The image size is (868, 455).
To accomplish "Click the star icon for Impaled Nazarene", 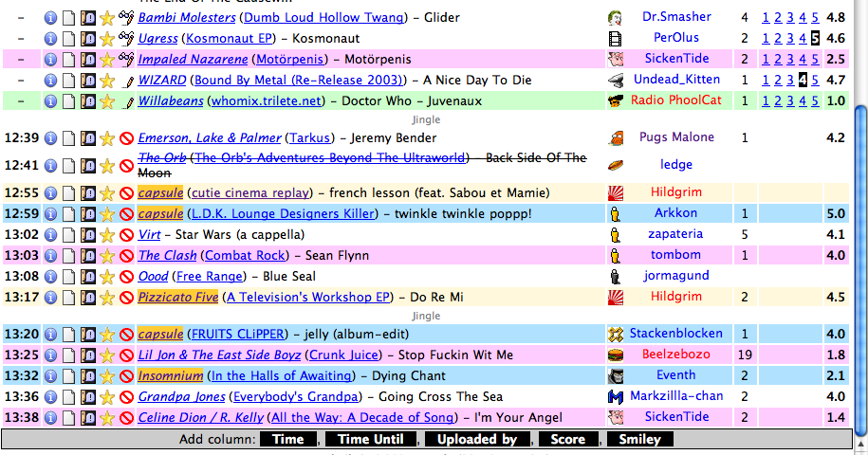I will coord(107,60).
